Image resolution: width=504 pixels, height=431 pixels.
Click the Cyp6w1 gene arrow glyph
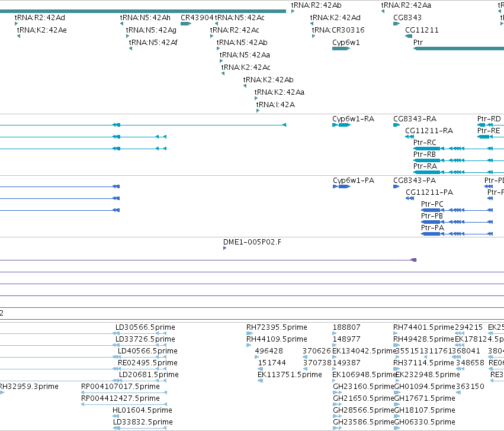pyautogui.click(x=341, y=49)
